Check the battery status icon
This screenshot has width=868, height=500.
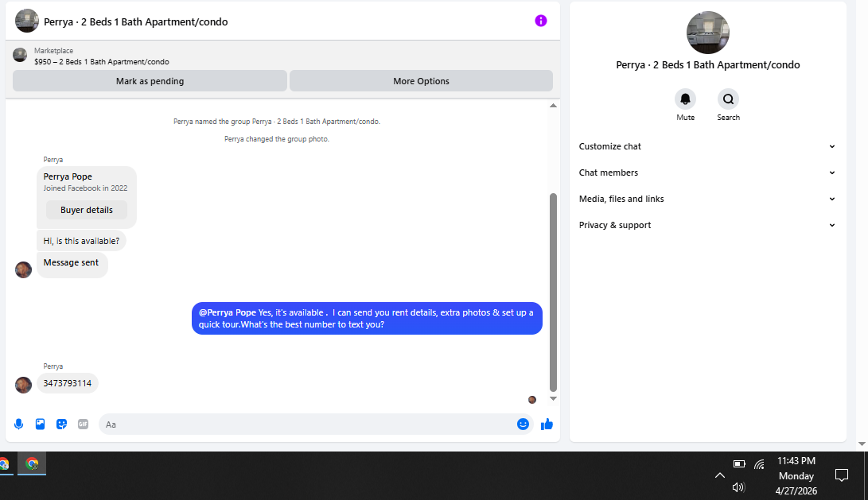pyautogui.click(x=739, y=463)
